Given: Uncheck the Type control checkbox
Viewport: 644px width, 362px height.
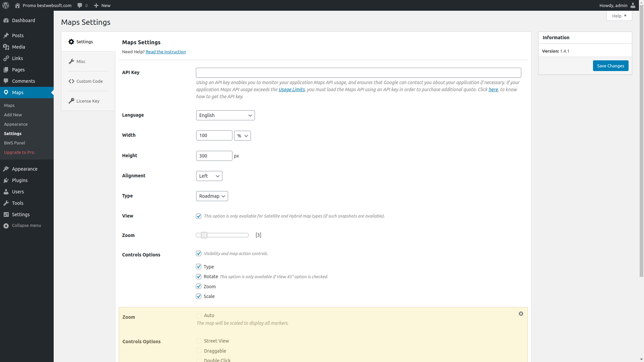Looking at the screenshot, I should (x=199, y=267).
